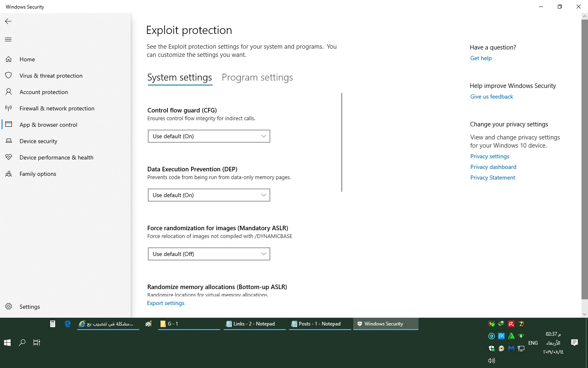This screenshot has width=588, height=368.
Task: Open Settings gear in sidebar
Action: 9,307
